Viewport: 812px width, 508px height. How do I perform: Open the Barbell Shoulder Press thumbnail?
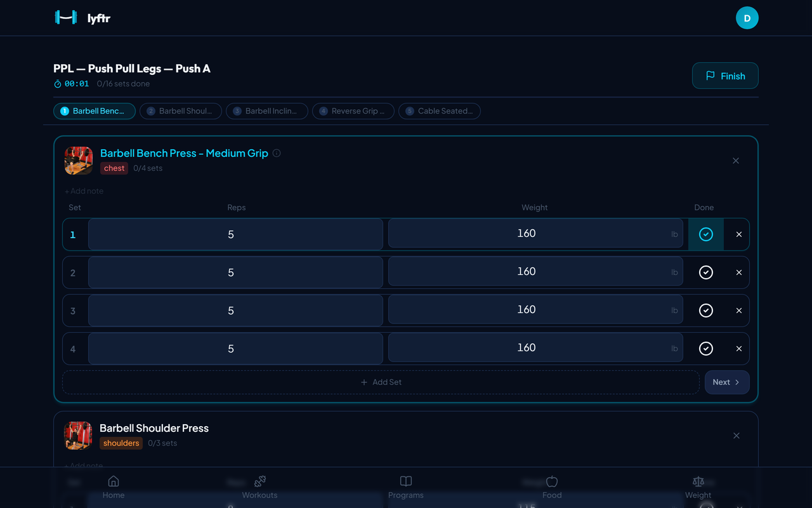78,436
